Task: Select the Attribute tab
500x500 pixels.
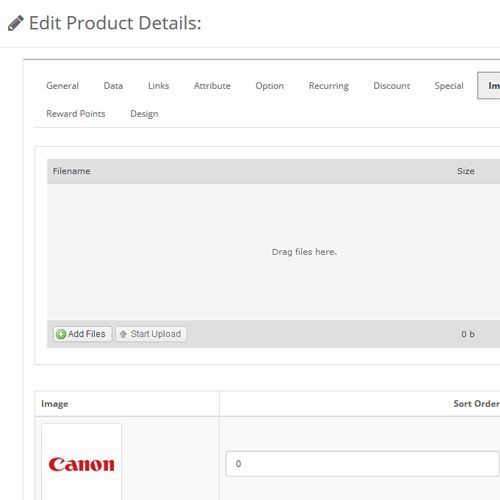Action: pyautogui.click(x=212, y=86)
